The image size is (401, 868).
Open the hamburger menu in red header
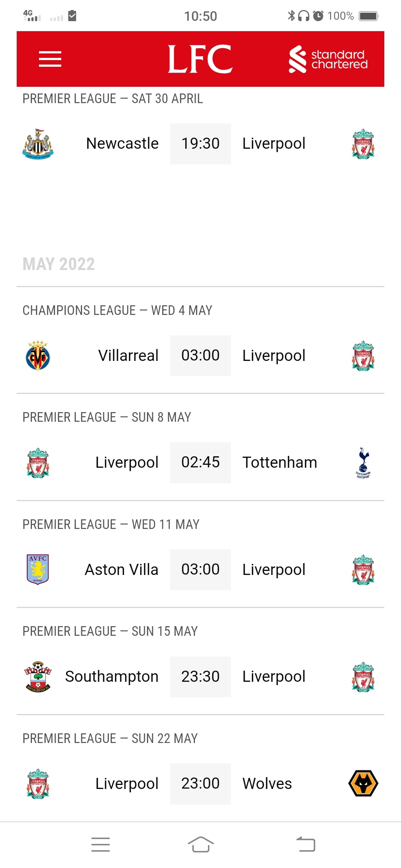[x=50, y=59]
